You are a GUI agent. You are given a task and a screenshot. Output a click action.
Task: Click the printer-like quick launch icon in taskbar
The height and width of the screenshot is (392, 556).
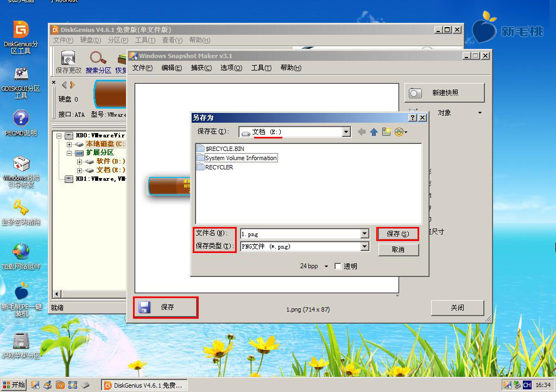48,385
